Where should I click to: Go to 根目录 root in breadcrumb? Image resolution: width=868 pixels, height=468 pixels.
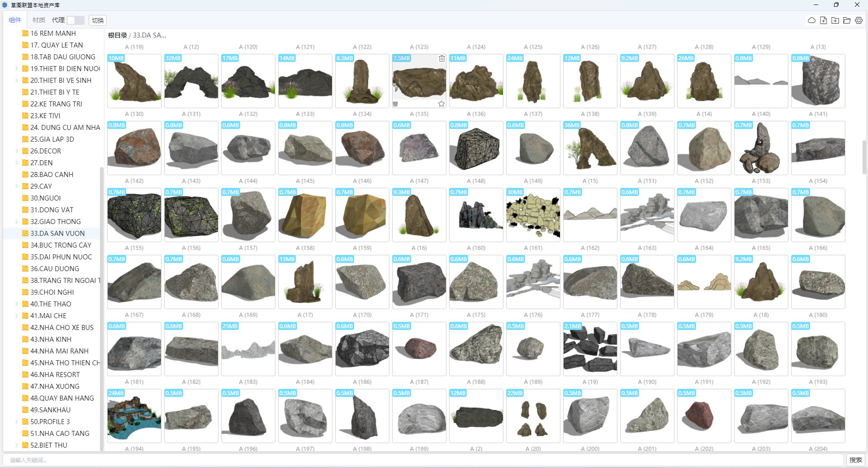[117, 35]
